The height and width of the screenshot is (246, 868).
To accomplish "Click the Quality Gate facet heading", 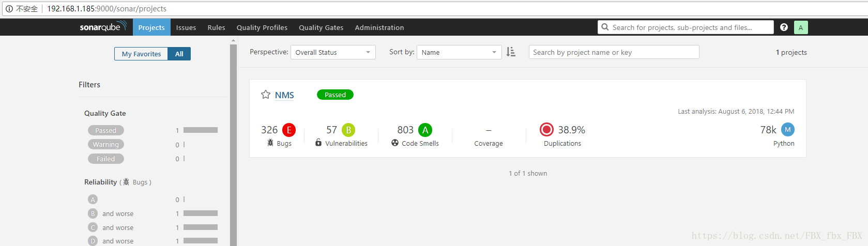I will 105,113.
